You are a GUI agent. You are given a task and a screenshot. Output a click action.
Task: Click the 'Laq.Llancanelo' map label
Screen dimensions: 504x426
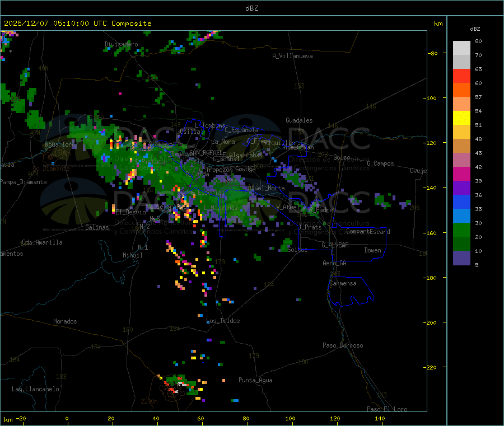(x=35, y=390)
